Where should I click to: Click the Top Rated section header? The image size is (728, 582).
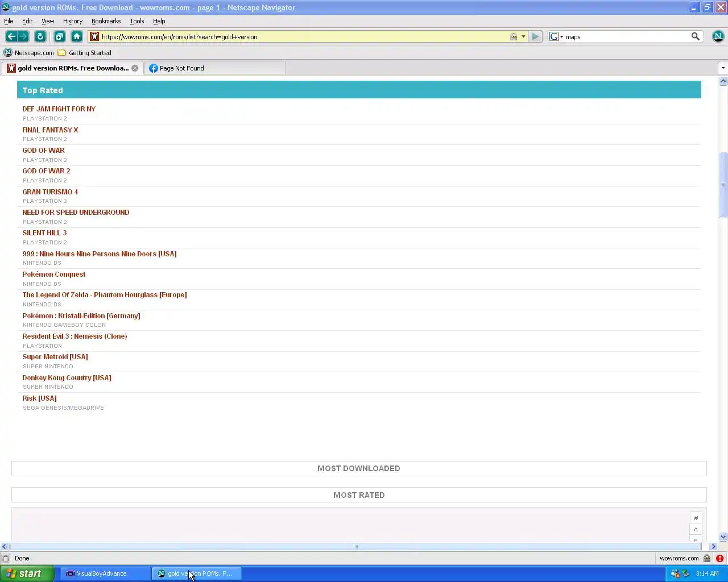tap(359, 90)
